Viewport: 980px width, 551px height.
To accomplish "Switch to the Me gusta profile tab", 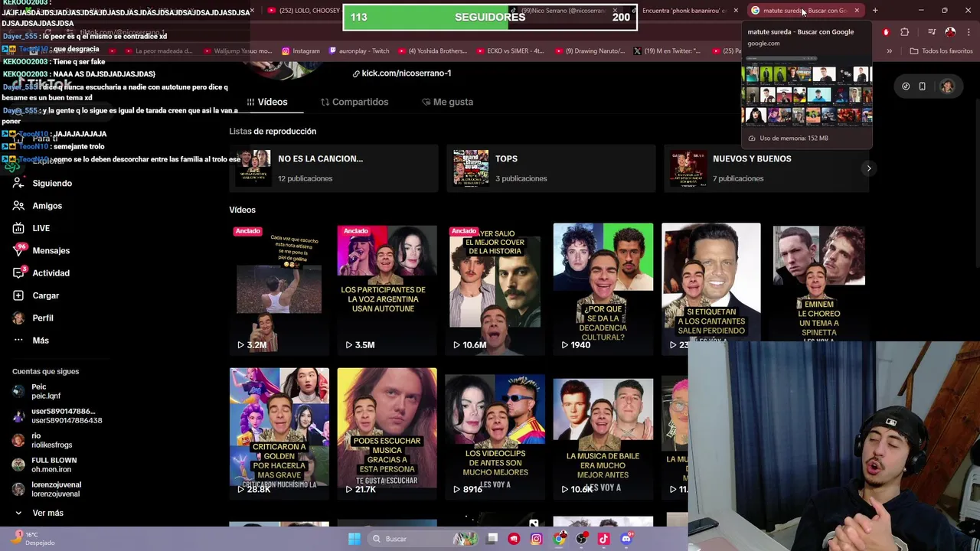I will (x=447, y=102).
